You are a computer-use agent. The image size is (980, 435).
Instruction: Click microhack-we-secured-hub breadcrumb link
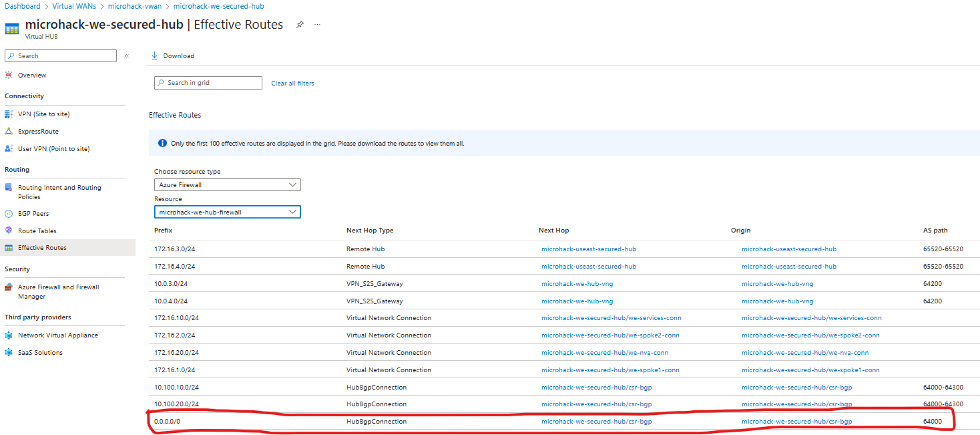click(218, 6)
